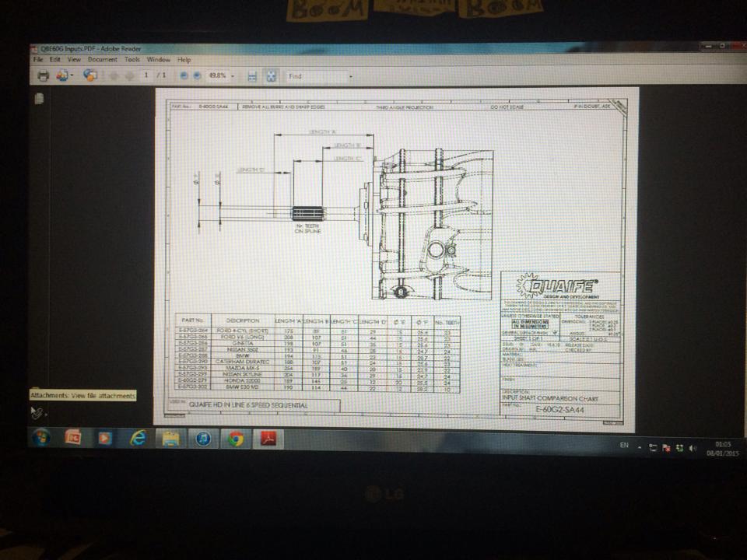Open the zoom percentage dropdown arrow
This screenshot has height=560, width=747.
coord(233,76)
